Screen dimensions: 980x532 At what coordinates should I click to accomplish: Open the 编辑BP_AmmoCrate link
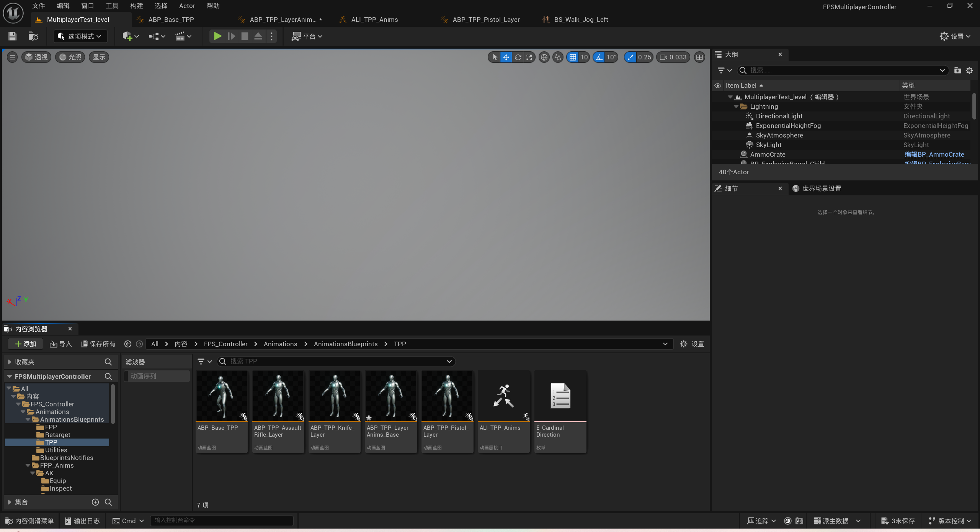coord(934,154)
